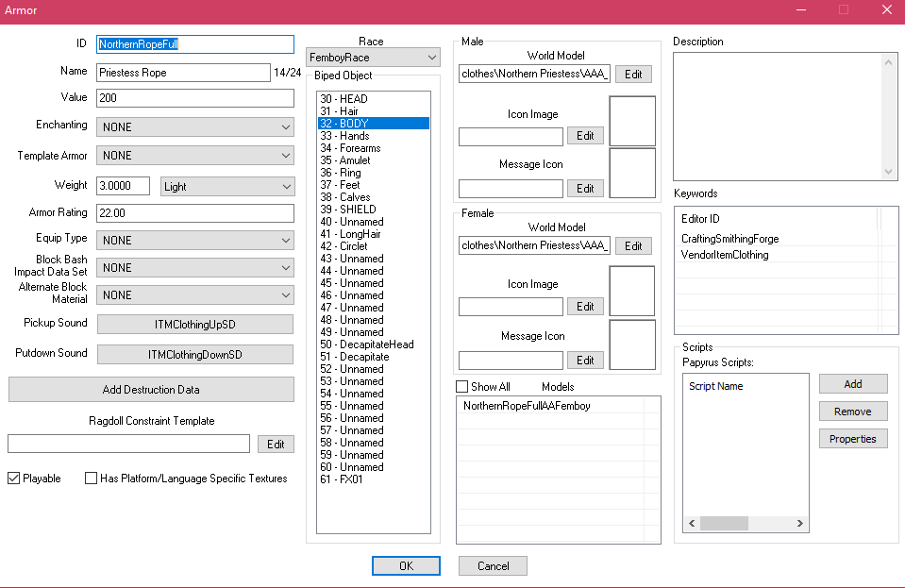Expand the Equip Type dropdown
Image resolution: width=905 pixels, height=588 pixels.
[x=195, y=240]
